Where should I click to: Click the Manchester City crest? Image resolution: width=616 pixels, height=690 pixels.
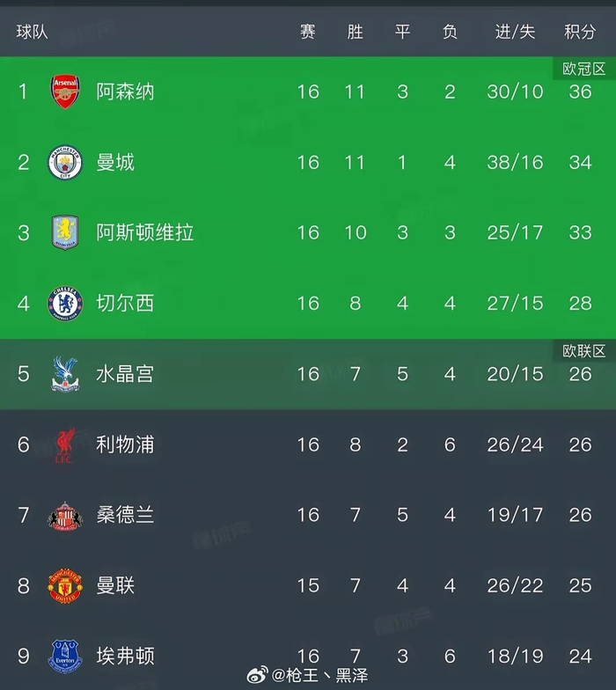tap(66, 162)
